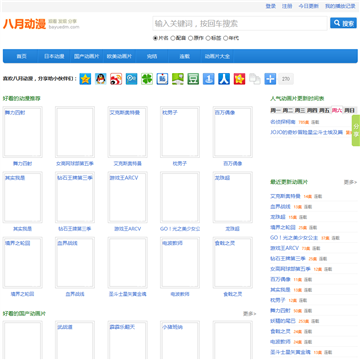The height and width of the screenshot is (360, 360).
Task: Share to Baidu Tieba icon
Action: coord(162,79)
